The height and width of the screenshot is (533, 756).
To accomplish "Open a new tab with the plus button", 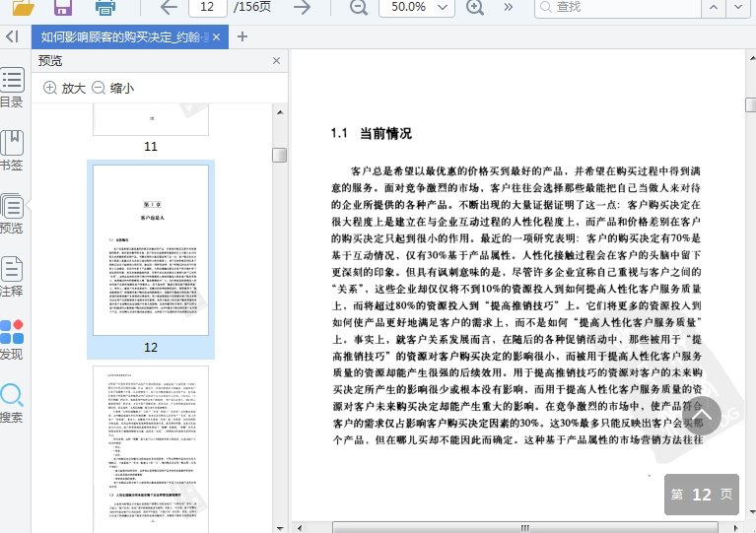I will (242, 36).
